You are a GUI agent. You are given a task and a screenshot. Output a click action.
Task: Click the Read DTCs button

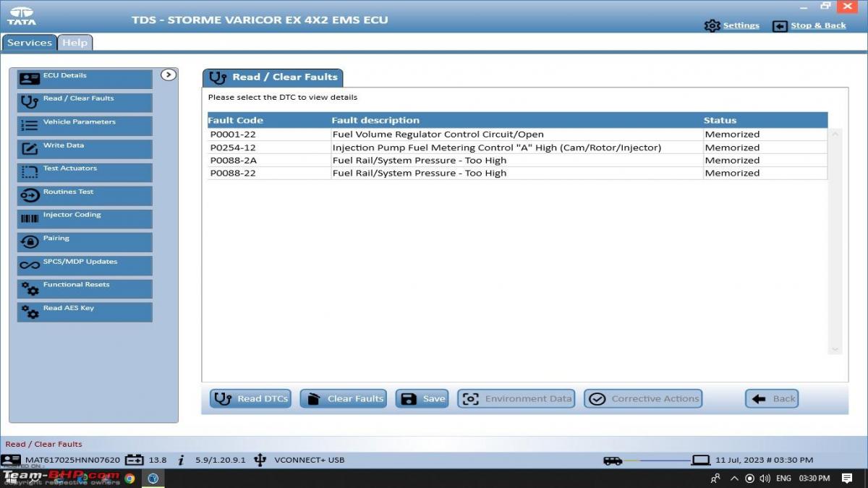tap(250, 398)
